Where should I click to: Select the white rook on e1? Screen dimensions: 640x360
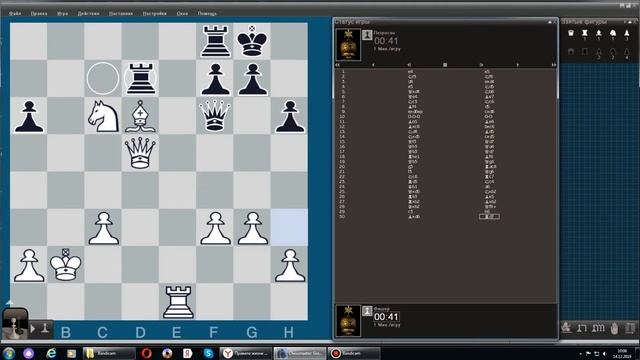[x=178, y=302]
